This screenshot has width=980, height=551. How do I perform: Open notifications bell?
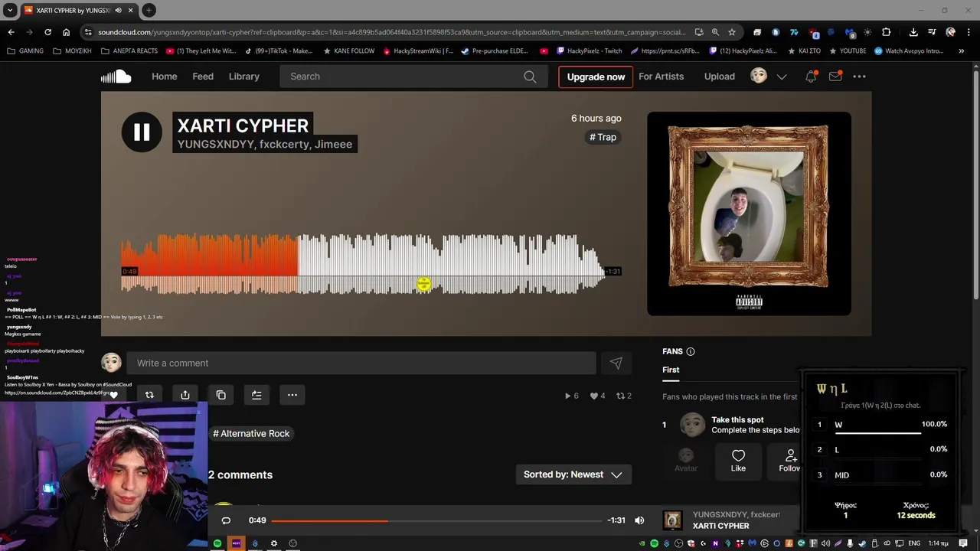(x=811, y=77)
